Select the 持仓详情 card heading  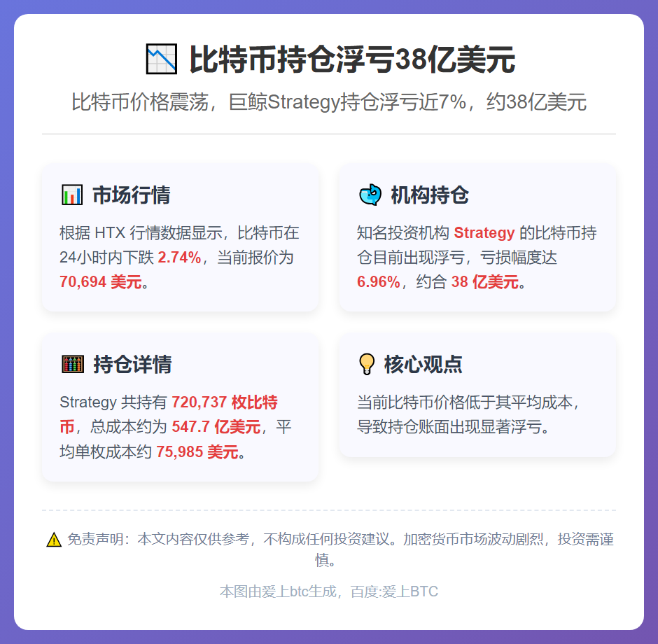[x=132, y=364]
